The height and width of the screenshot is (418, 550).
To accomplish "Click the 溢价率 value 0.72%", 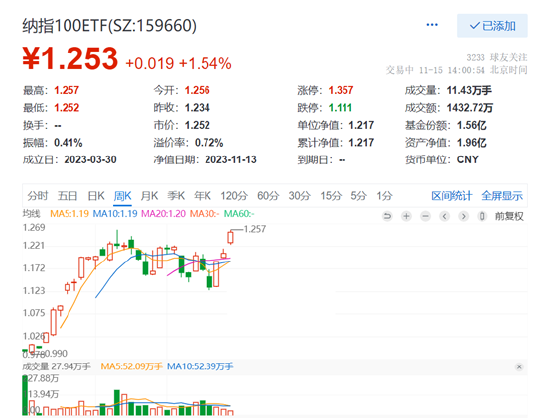I will 209,143.
